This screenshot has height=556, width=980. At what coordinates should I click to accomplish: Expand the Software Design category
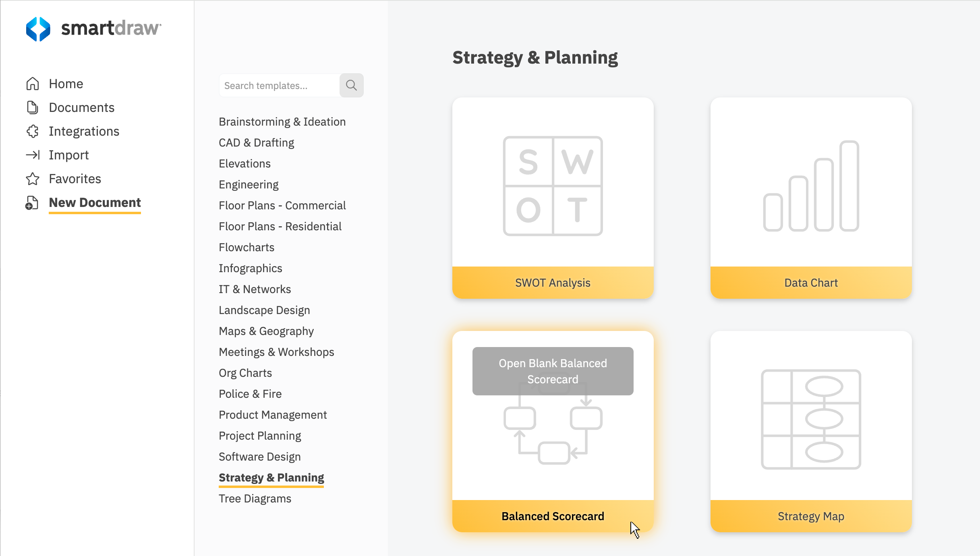[260, 456]
